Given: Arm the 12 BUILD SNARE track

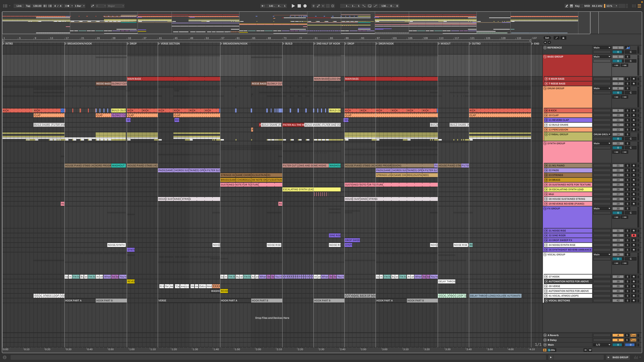Looking at the screenshot, I should [634, 125].
